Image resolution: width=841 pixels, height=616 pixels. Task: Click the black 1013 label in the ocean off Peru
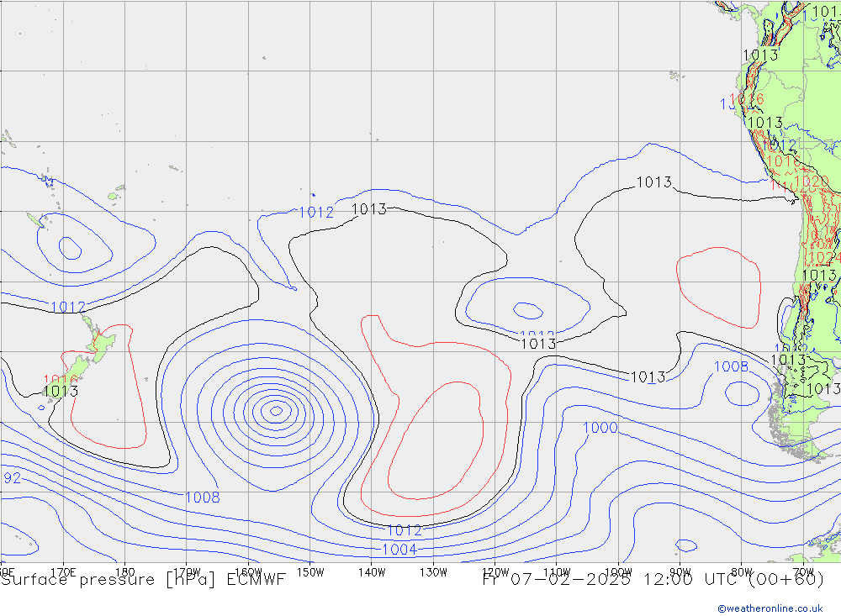(653, 182)
